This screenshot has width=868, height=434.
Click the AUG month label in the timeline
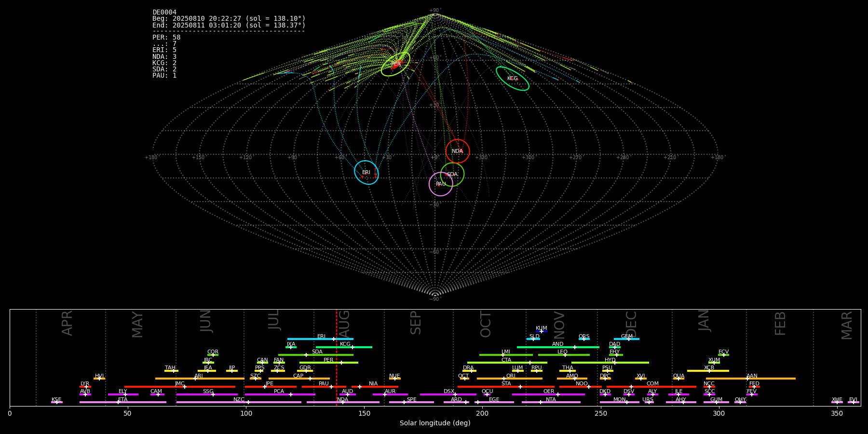344,324
